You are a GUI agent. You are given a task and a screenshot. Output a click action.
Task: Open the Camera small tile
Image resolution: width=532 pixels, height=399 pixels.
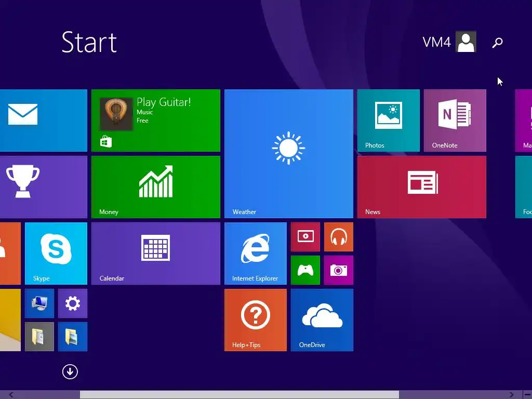pyautogui.click(x=339, y=270)
